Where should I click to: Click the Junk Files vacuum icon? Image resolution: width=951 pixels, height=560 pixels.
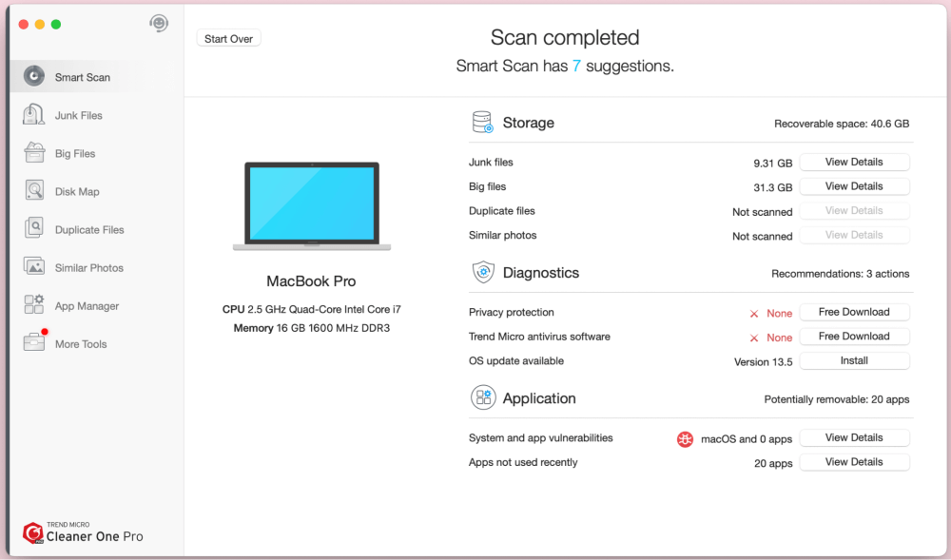click(x=33, y=114)
